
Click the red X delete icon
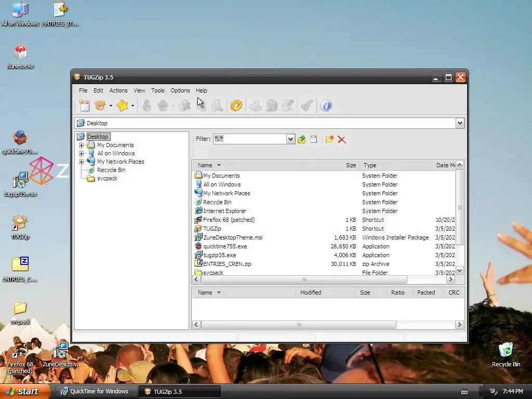pos(342,139)
